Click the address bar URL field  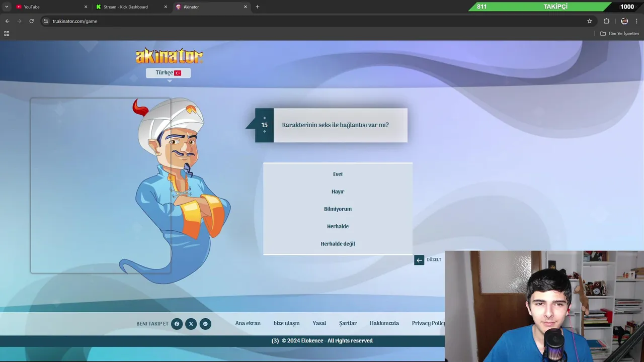(317, 21)
